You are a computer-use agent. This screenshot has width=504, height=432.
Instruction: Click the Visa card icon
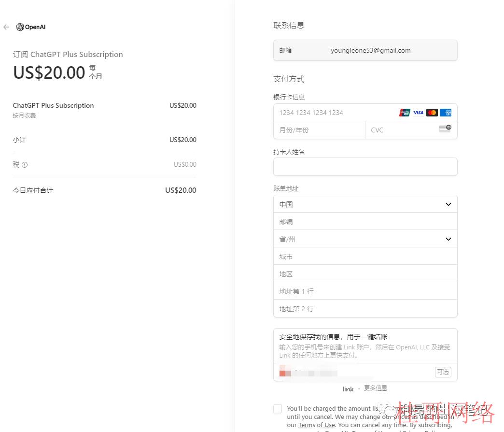point(418,113)
